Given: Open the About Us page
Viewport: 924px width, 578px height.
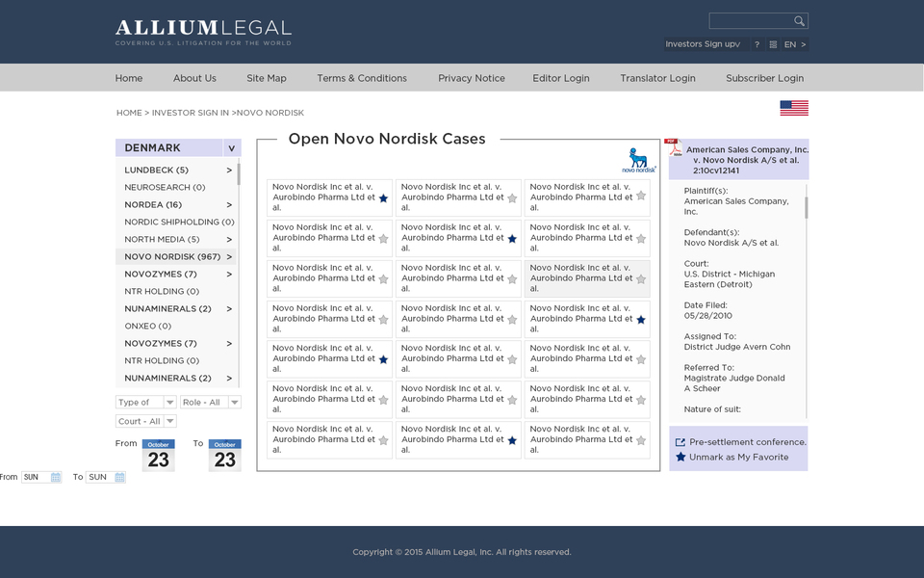Looking at the screenshot, I should (x=194, y=78).
